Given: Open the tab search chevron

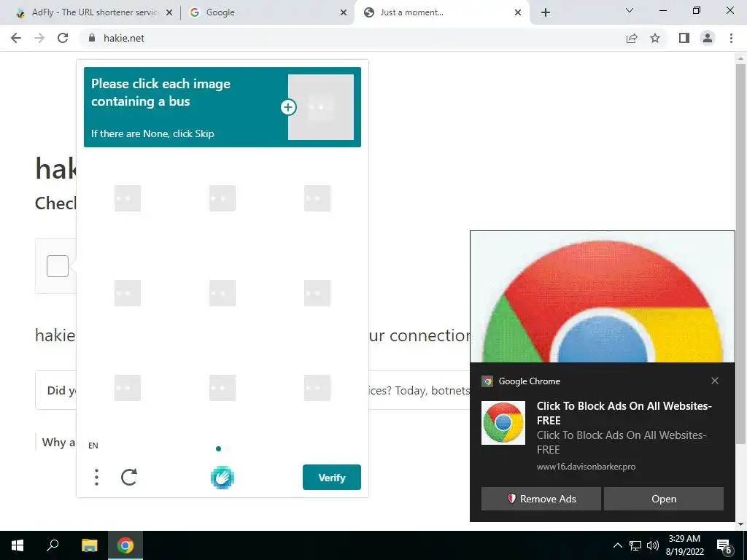Looking at the screenshot, I should 630,10.
